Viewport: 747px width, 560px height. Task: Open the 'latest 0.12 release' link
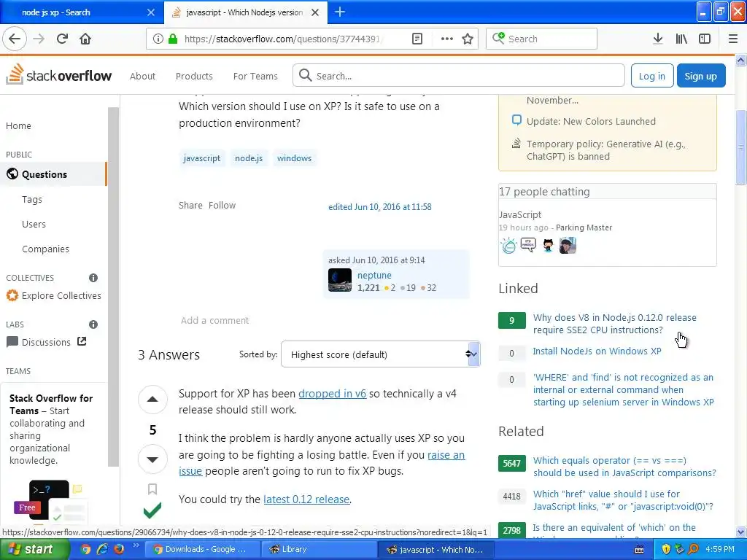306,499
